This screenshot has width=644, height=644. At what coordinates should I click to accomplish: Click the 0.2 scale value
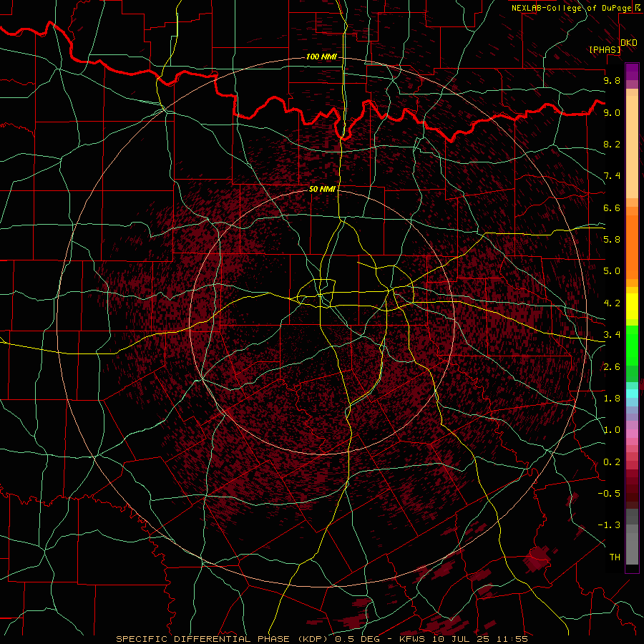tap(612, 462)
